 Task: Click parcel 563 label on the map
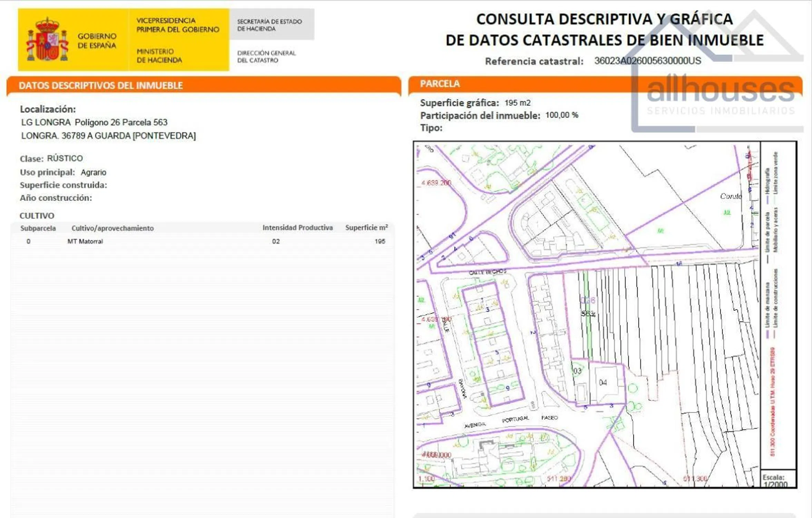(588, 314)
